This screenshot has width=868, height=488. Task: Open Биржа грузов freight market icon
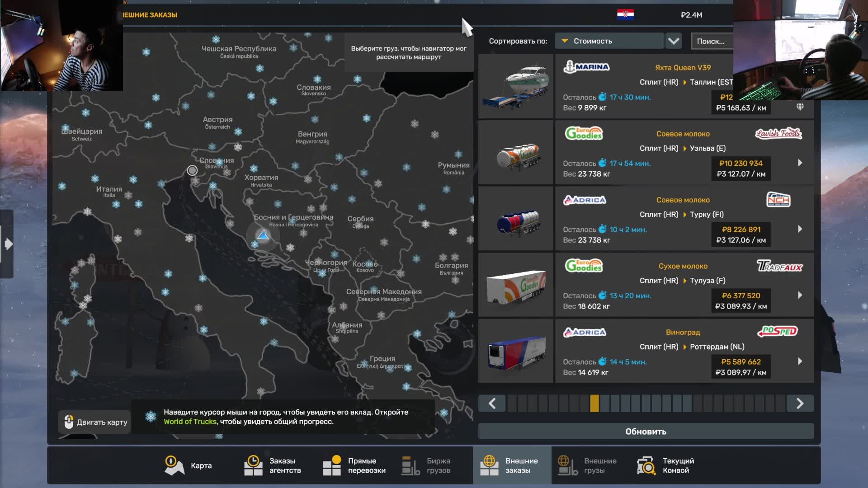(410, 465)
